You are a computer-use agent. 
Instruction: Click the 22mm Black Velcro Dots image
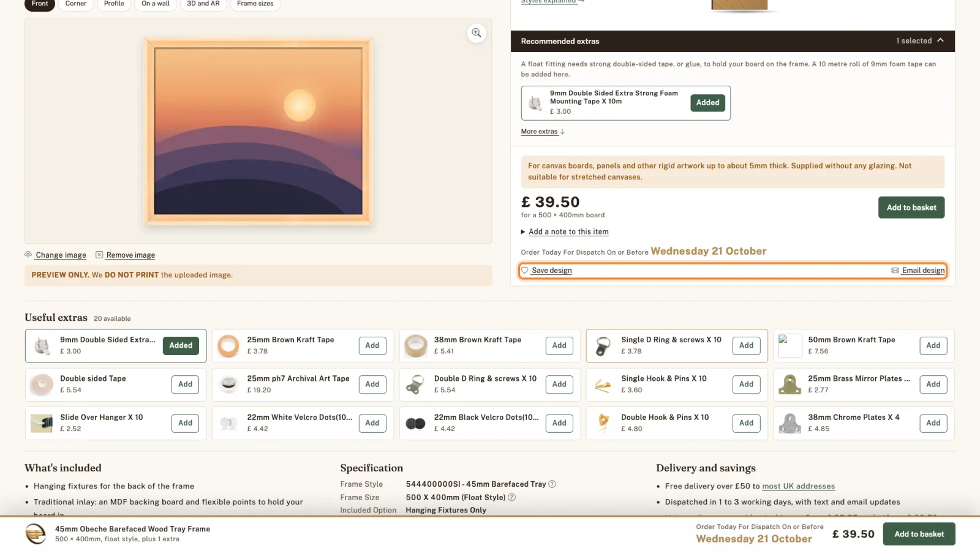click(416, 423)
